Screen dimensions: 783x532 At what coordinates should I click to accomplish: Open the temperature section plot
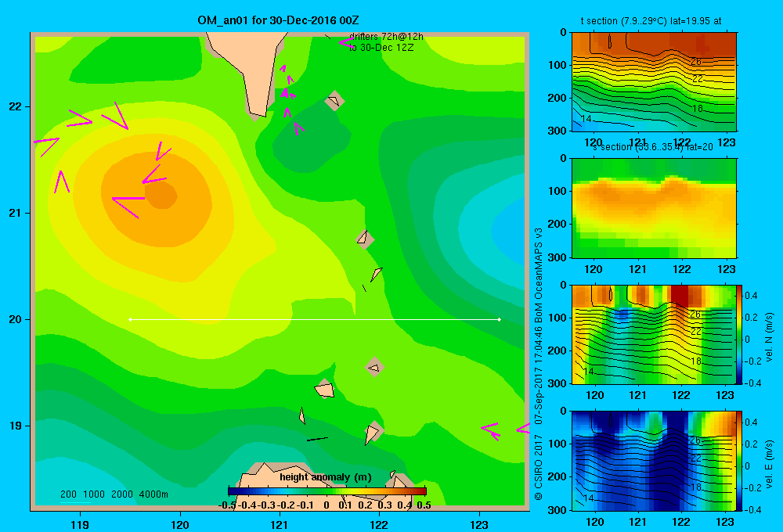point(654,82)
